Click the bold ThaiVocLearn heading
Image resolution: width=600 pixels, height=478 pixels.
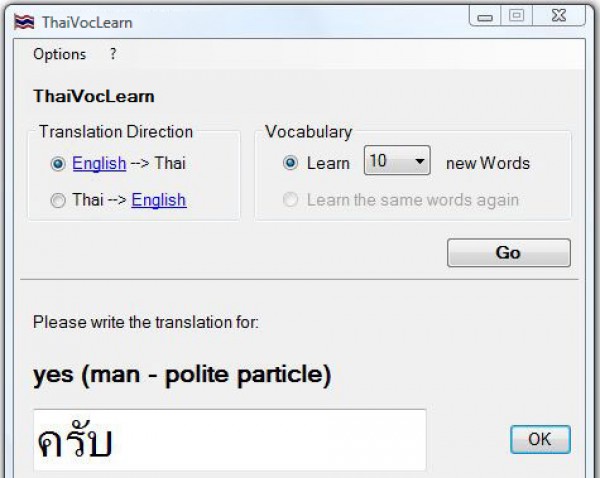94,96
